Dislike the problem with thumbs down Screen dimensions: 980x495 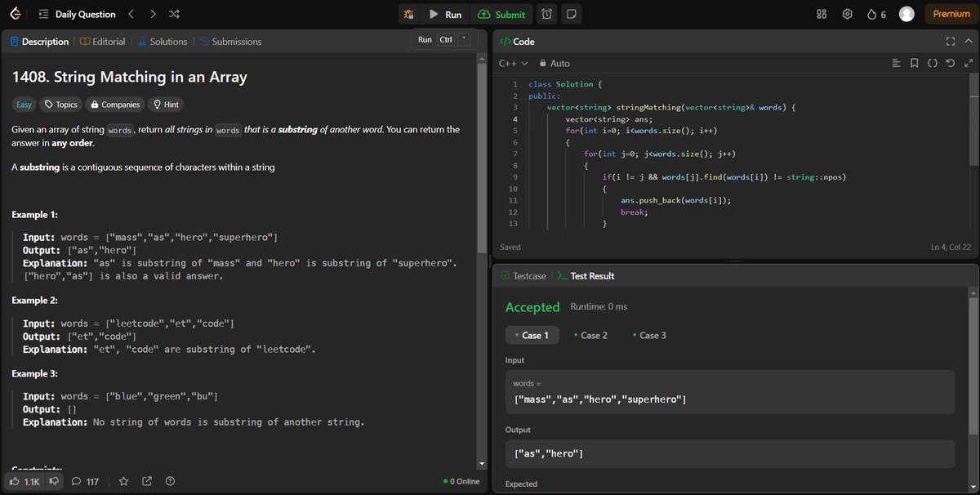tap(54, 481)
